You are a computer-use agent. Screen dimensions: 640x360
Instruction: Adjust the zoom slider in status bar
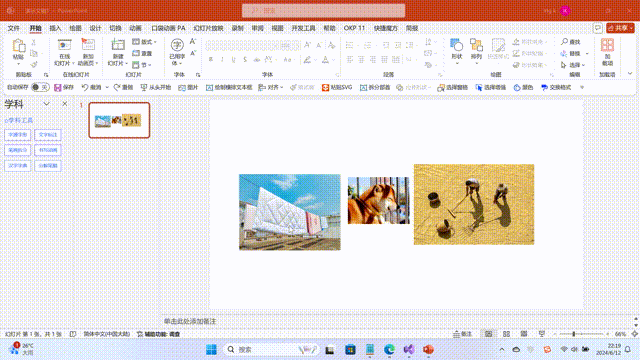click(x=574, y=334)
